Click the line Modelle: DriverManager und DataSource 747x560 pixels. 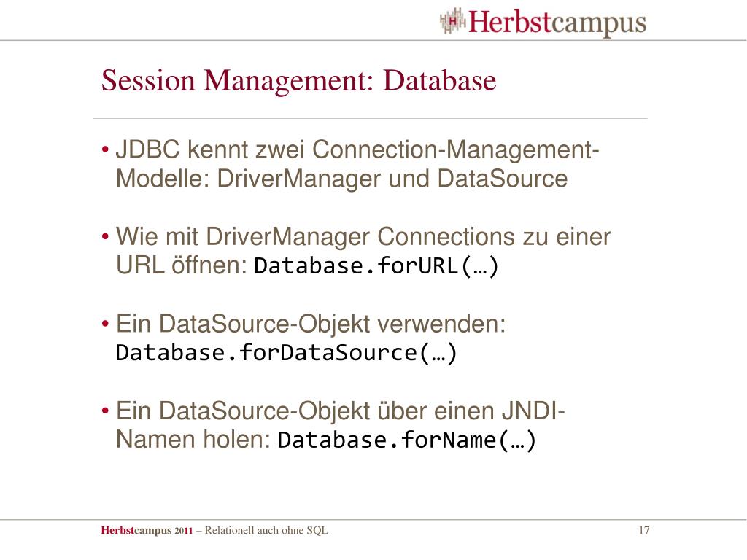(341, 179)
